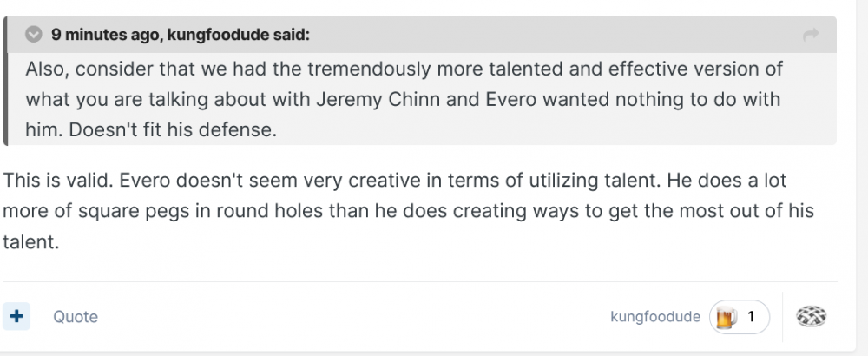Toggle the plus MultiQuote button
868x356 pixels.
click(16, 317)
